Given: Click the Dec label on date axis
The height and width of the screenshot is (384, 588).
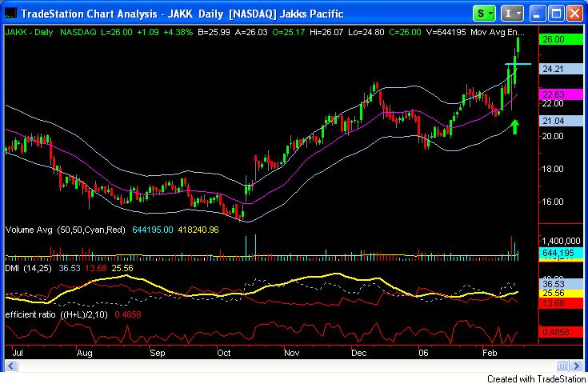Looking at the screenshot, I should [x=358, y=353].
